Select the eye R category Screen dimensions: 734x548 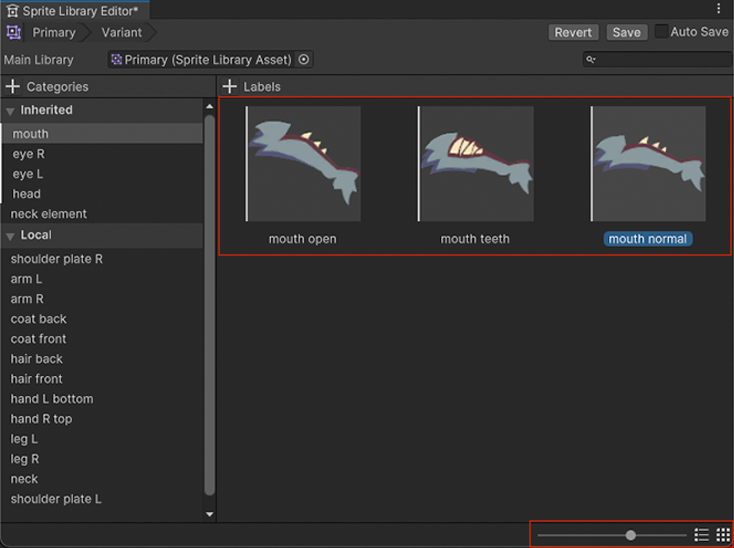click(28, 154)
